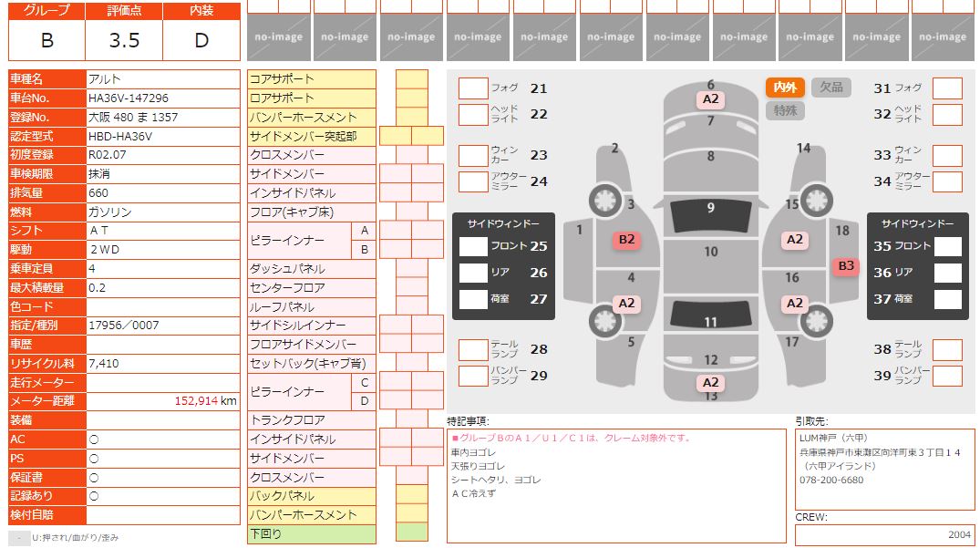Image resolution: width=980 pixels, height=548 pixels.
Task: Open the 欠品 tab
Action: point(830,88)
